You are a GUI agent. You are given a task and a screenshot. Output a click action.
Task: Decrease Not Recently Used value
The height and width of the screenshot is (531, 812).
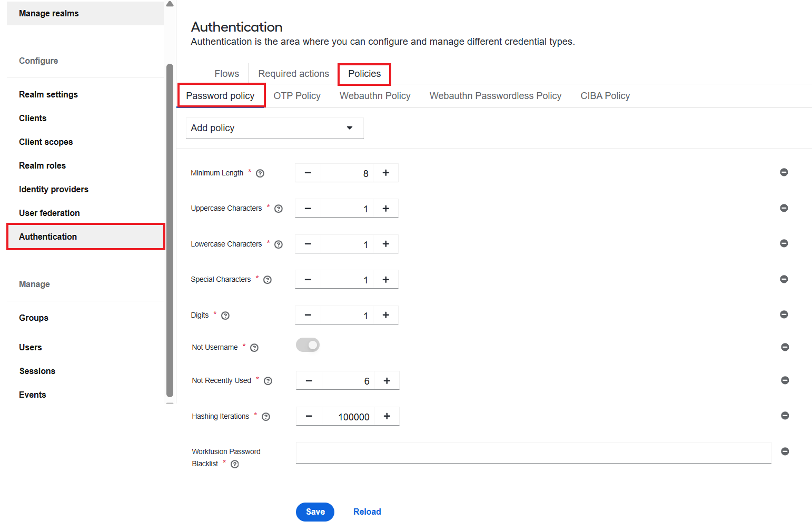coord(309,381)
